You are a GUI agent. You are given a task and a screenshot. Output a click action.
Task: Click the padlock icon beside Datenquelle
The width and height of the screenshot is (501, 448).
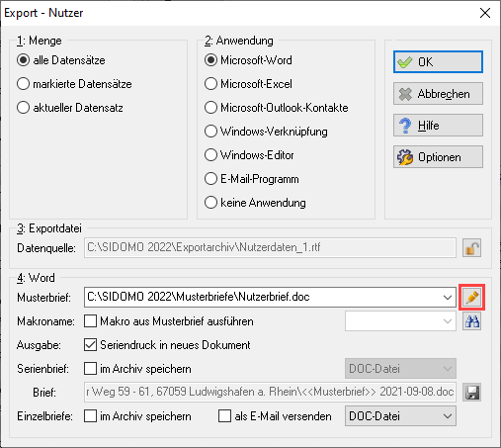[x=471, y=248]
